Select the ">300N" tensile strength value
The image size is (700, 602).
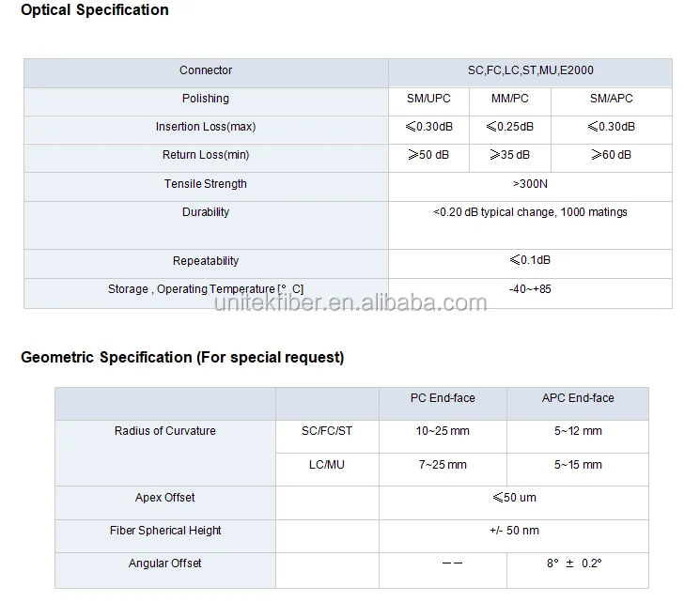[x=530, y=184]
